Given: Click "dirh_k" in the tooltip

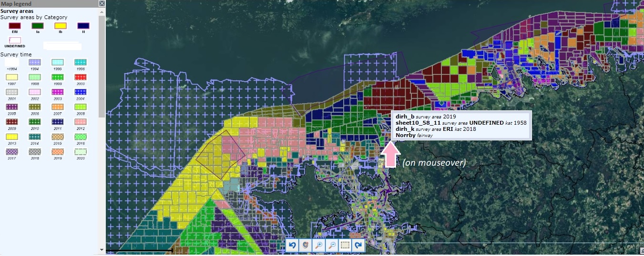Looking at the screenshot, I should point(405,129).
